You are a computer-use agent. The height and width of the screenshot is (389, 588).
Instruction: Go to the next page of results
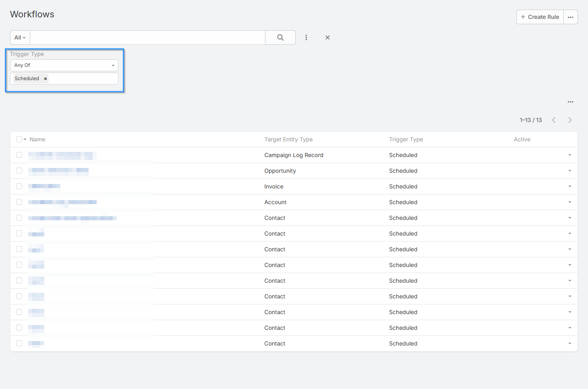pyautogui.click(x=570, y=120)
